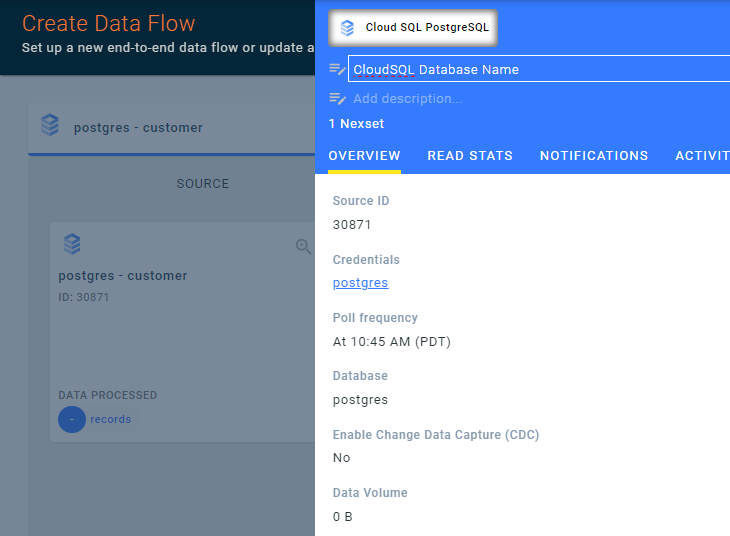Click the DATA PROCESSED label on source card
Screen dimensions: 730x536
point(108,395)
